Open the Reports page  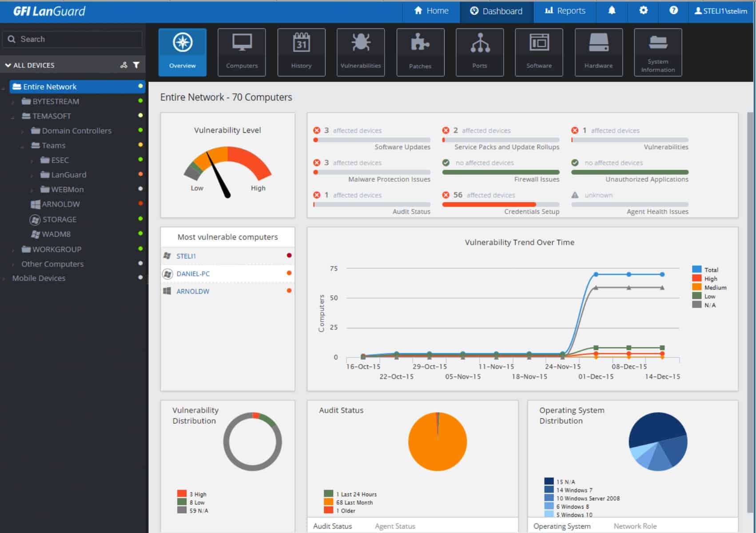coord(565,11)
